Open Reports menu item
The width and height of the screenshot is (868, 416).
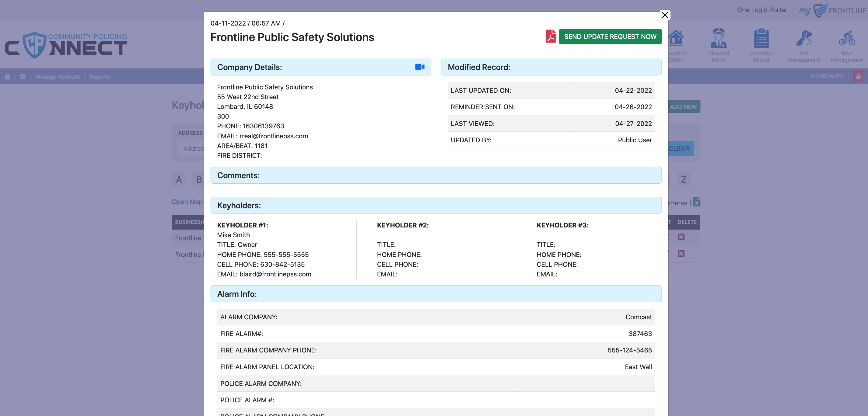click(x=100, y=77)
